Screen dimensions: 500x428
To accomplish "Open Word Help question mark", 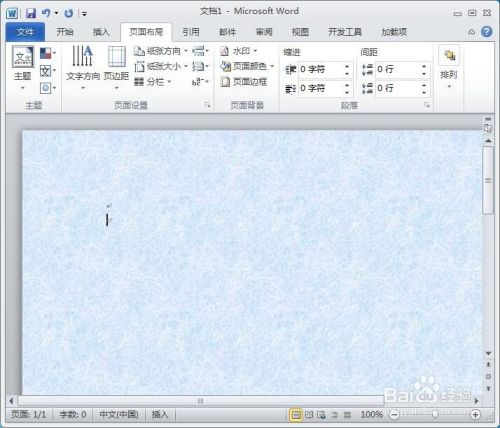I will pyautogui.click(x=487, y=32).
